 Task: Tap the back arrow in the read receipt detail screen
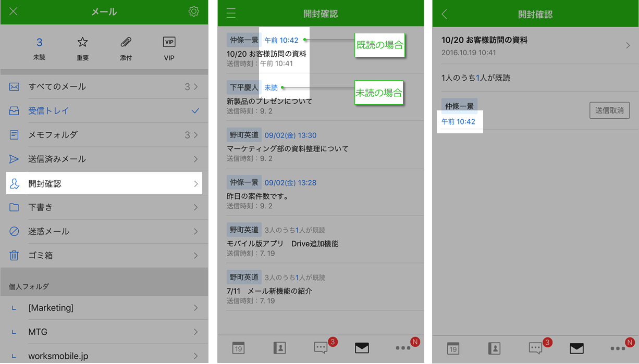[445, 14]
